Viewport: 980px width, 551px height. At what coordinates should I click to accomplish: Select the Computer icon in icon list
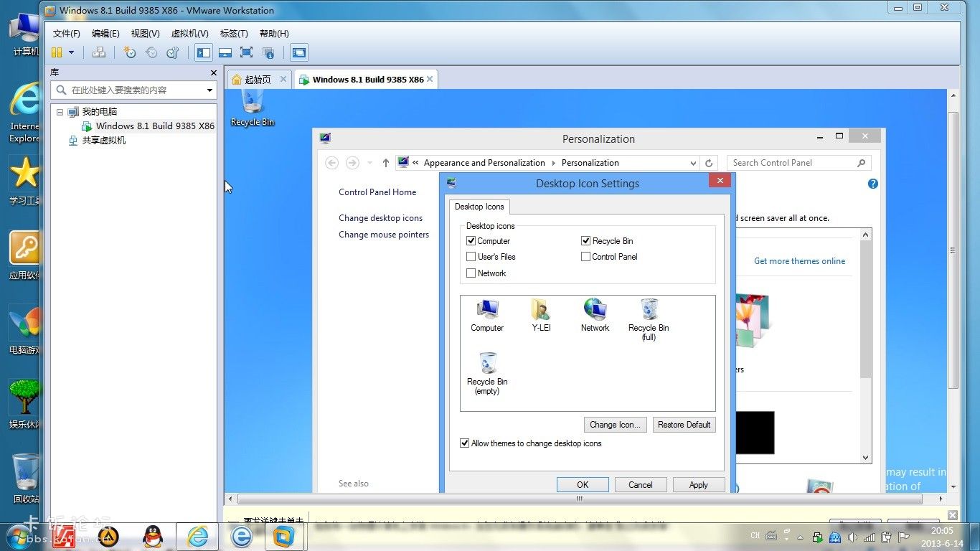pyautogui.click(x=487, y=316)
